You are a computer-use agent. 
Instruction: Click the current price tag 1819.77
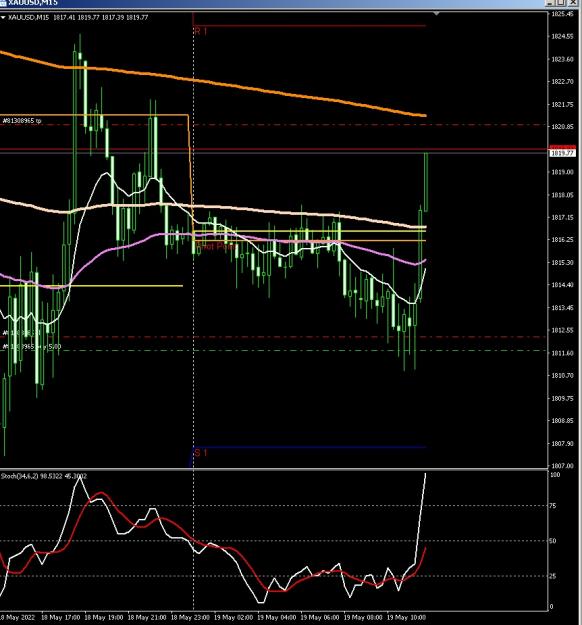pos(562,153)
